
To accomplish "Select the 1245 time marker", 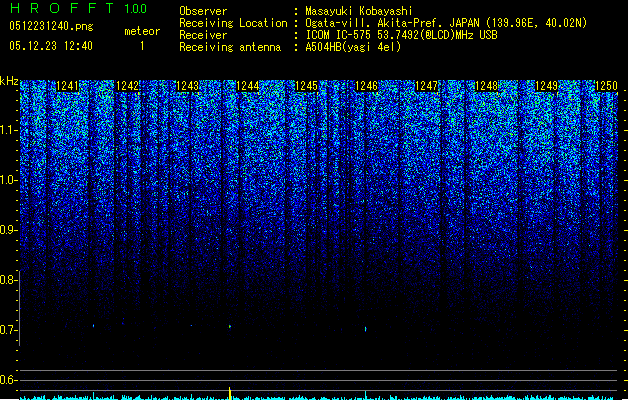I will tap(306, 86).
